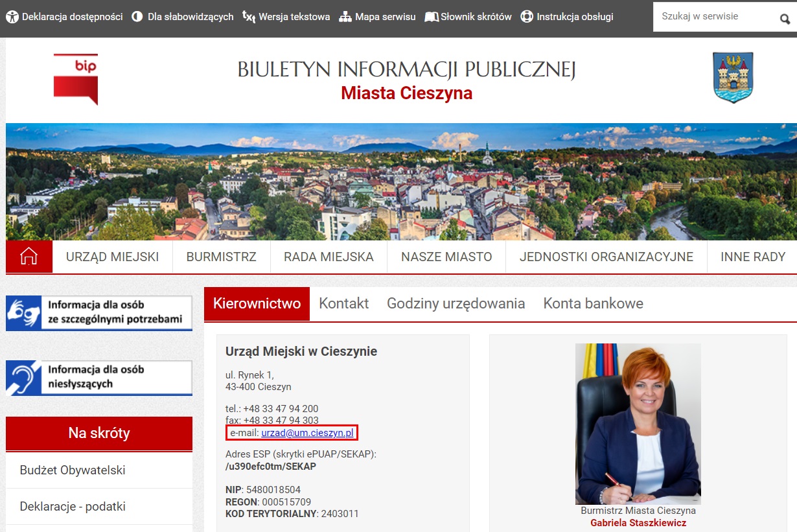This screenshot has width=797, height=532.
Task: Click the magnifier search icon
Action: pyautogui.click(x=785, y=19)
